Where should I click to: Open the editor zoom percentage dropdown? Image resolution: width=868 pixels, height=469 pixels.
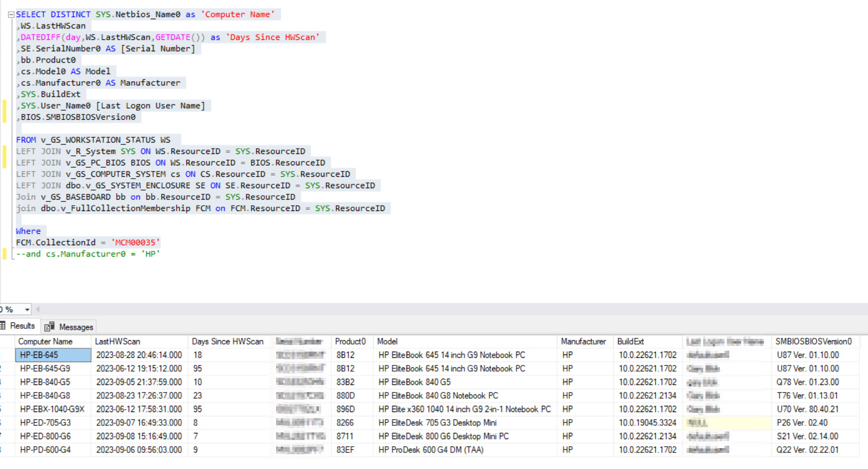27,310
